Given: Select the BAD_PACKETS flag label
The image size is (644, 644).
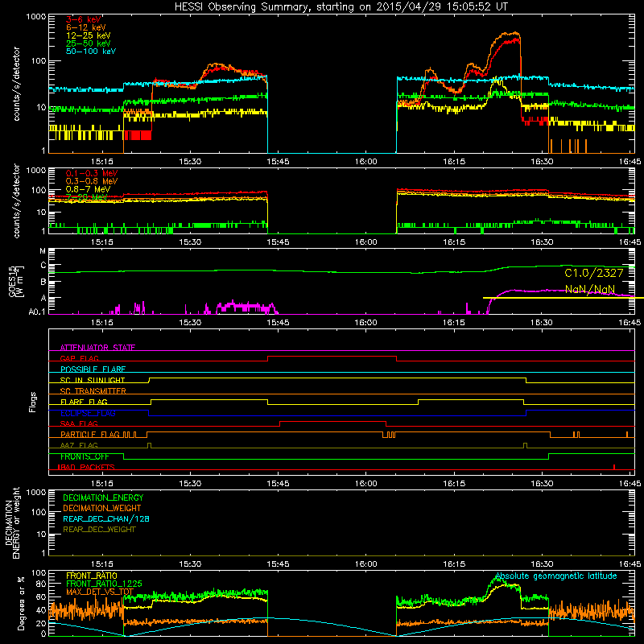Looking at the screenshot, I should [86, 467].
